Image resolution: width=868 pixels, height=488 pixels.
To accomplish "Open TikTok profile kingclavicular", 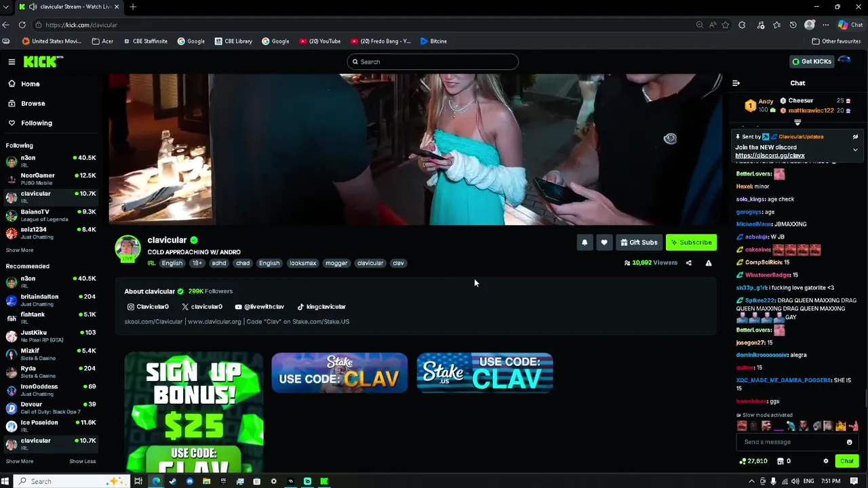I will tap(321, 307).
